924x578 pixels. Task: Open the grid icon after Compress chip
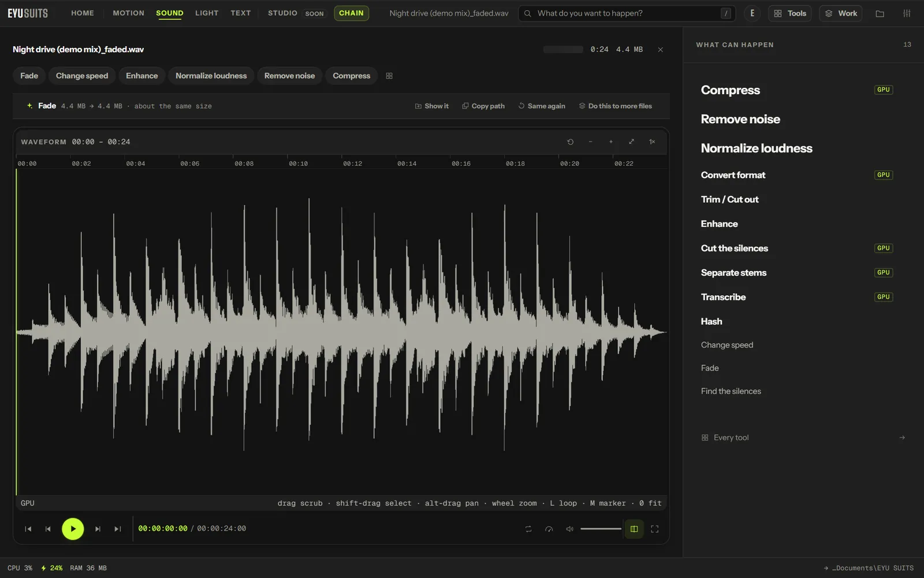pyautogui.click(x=389, y=76)
